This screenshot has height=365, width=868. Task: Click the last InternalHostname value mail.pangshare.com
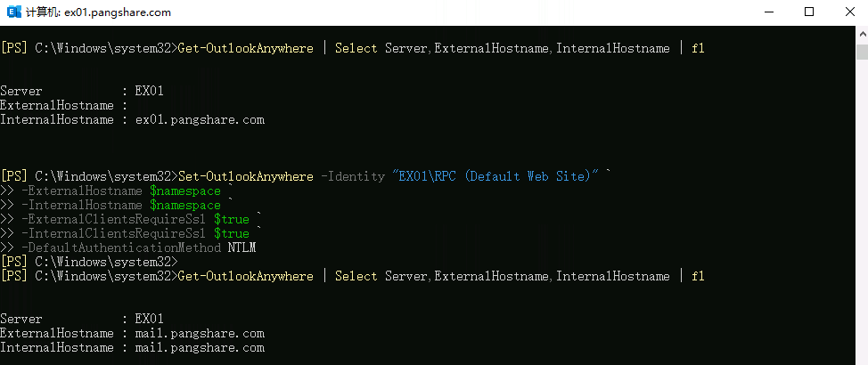200,348
